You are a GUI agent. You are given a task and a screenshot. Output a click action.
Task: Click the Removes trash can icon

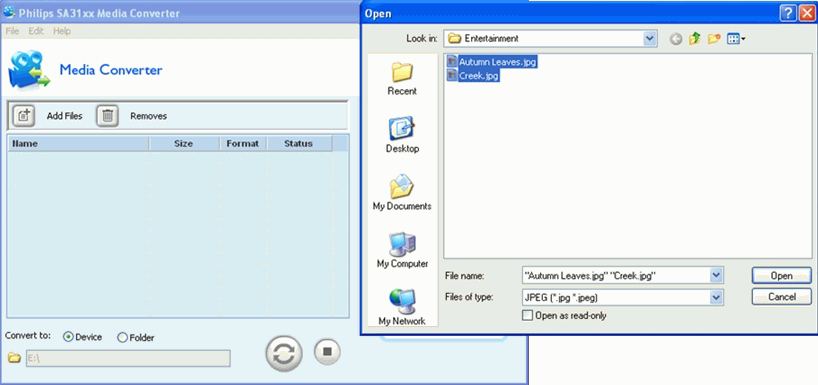(107, 116)
